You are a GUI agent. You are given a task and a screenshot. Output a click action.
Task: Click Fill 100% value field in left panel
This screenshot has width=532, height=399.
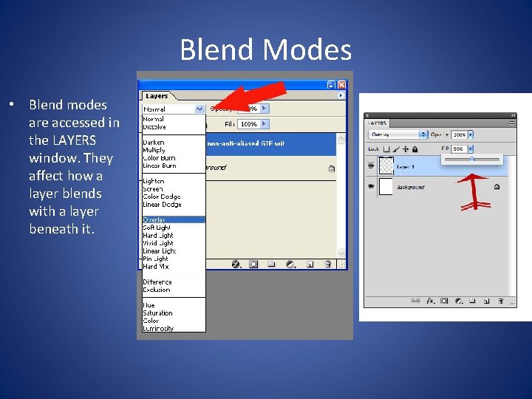coord(249,124)
